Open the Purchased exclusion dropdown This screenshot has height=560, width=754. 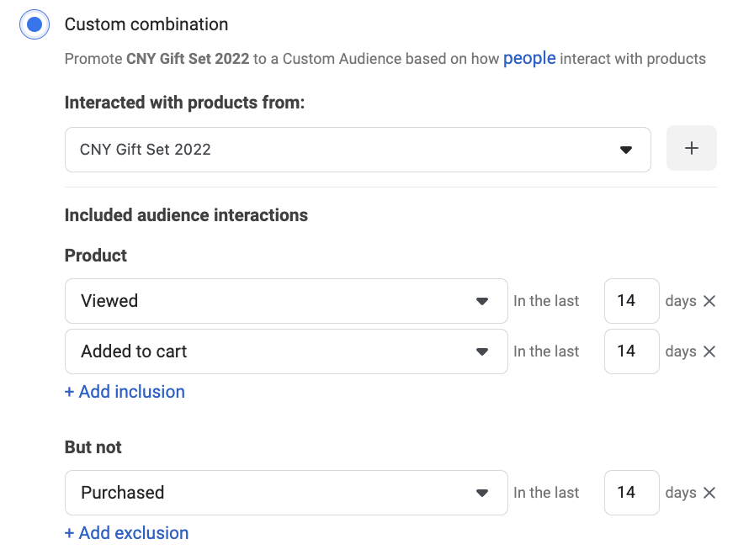pyautogui.click(x=286, y=493)
